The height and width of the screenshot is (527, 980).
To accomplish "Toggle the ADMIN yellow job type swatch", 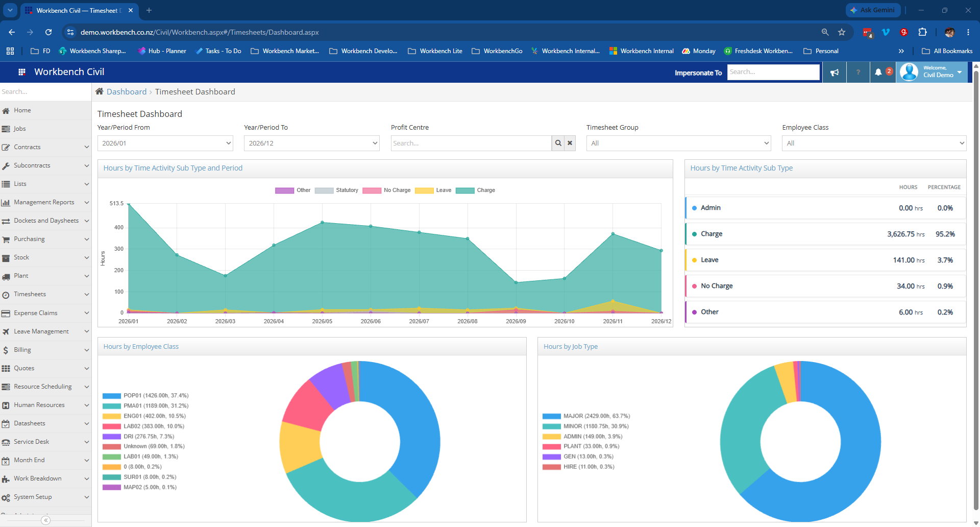I will point(552,437).
